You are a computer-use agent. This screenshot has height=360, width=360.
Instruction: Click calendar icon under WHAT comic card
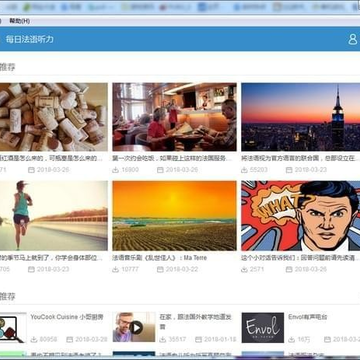pos(289,269)
